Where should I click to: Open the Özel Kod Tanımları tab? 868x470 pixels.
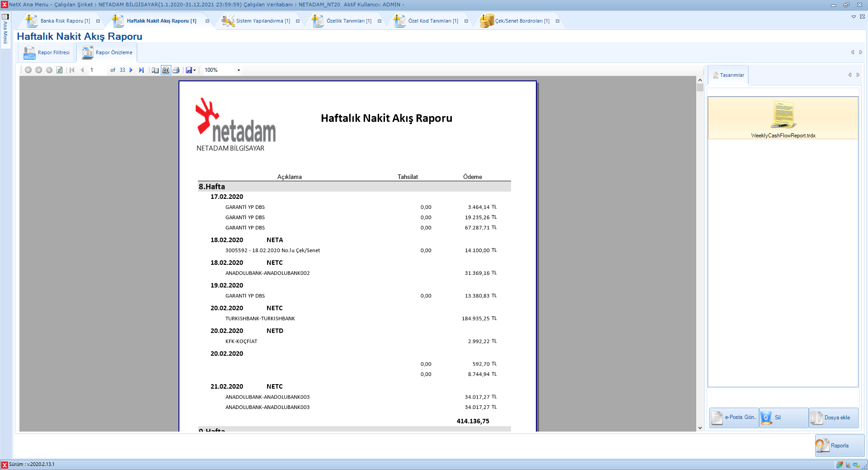click(x=433, y=21)
